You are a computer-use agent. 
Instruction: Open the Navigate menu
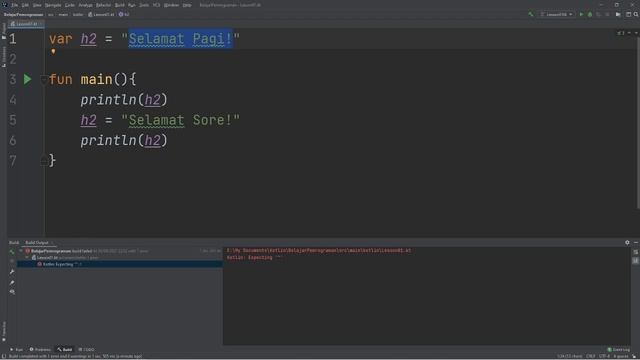coord(53,5)
